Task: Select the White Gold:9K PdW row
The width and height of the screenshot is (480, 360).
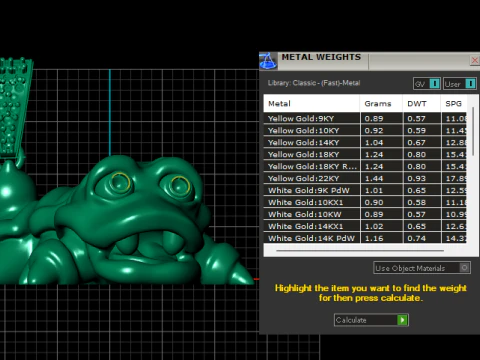Action: (x=365, y=191)
